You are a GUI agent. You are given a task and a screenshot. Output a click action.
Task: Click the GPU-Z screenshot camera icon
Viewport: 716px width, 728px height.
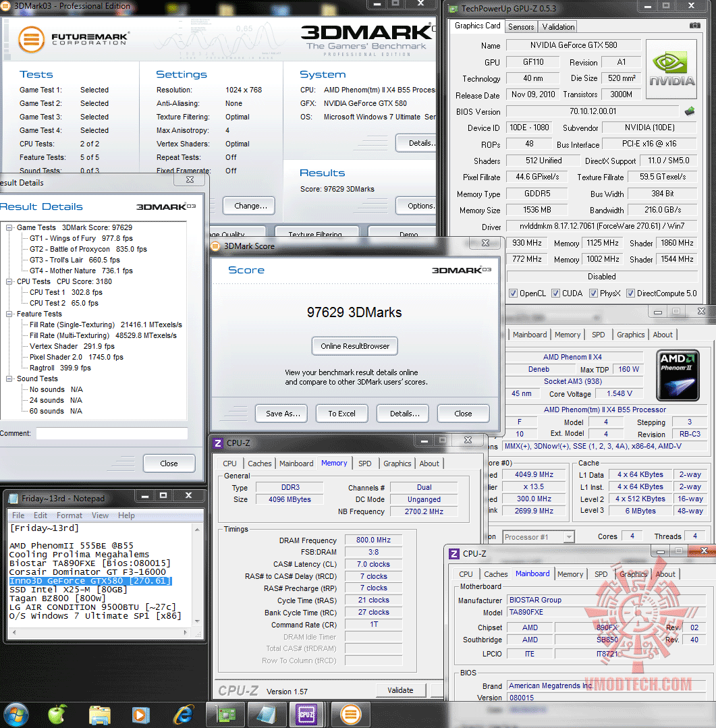694,26
